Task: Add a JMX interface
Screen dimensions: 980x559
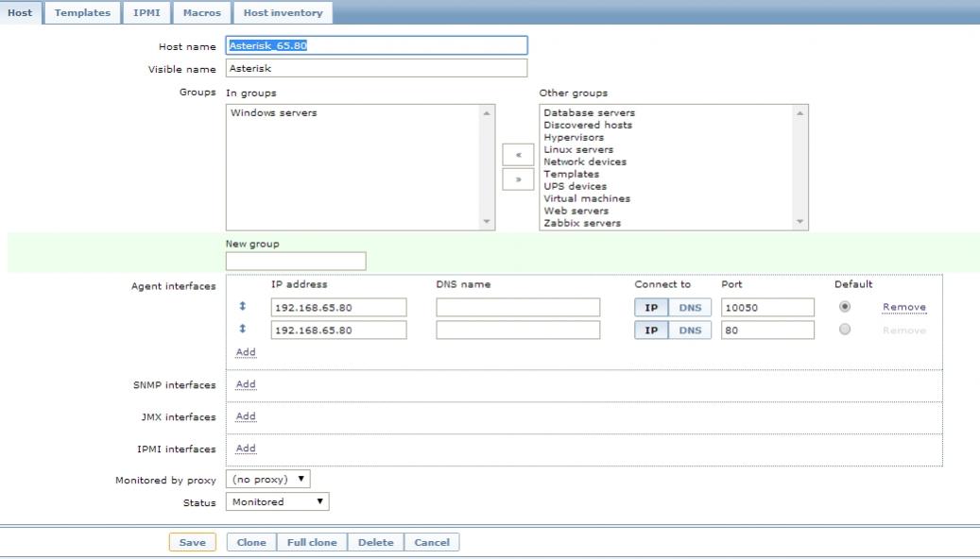Action: point(246,416)
